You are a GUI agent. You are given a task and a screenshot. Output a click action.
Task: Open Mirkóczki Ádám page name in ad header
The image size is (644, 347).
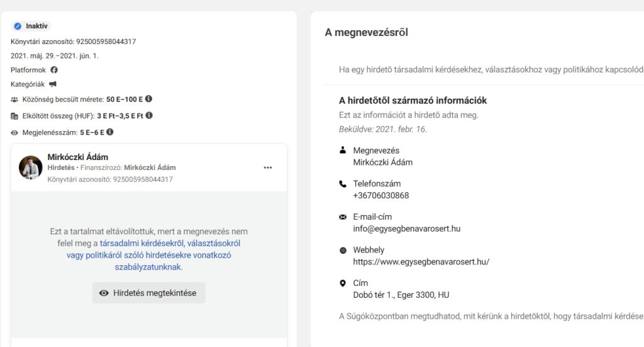(x=78, y=157)
